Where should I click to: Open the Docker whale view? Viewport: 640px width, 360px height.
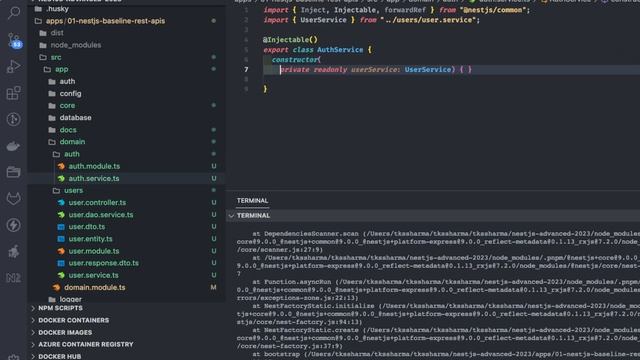(13, 146)
